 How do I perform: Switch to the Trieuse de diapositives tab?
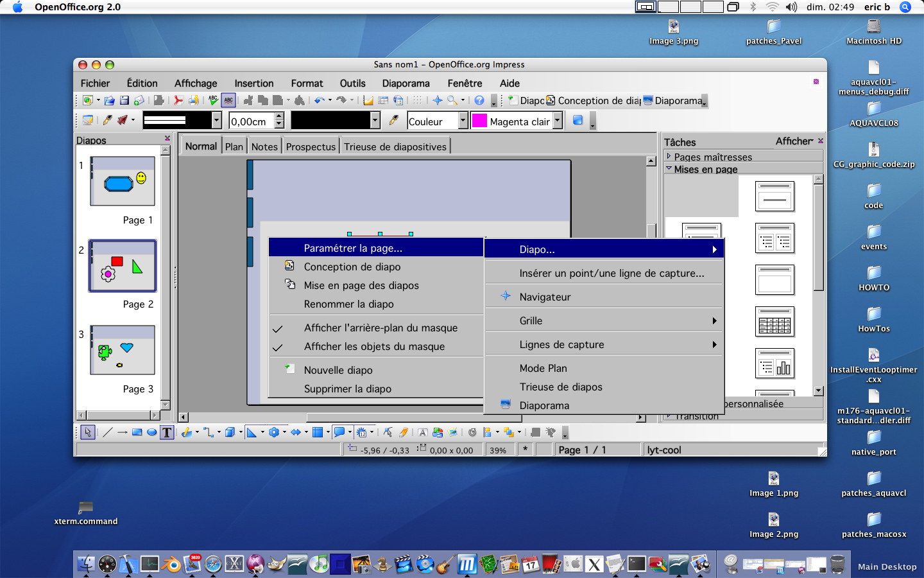pyautogui.click(x=395, y=146)
